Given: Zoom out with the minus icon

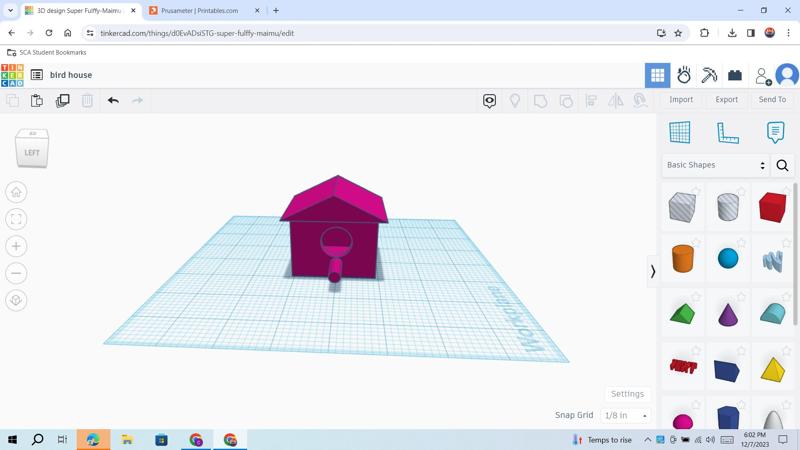Looking at the screenshot, I should coord(16,273).
